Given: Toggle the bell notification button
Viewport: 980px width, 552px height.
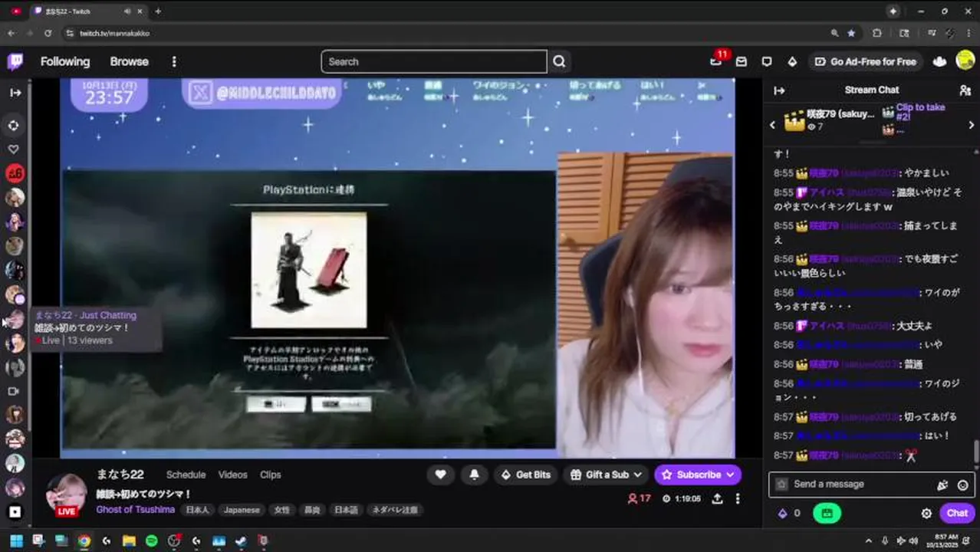Looking at the screenshot, I should [x=474, y=475].
